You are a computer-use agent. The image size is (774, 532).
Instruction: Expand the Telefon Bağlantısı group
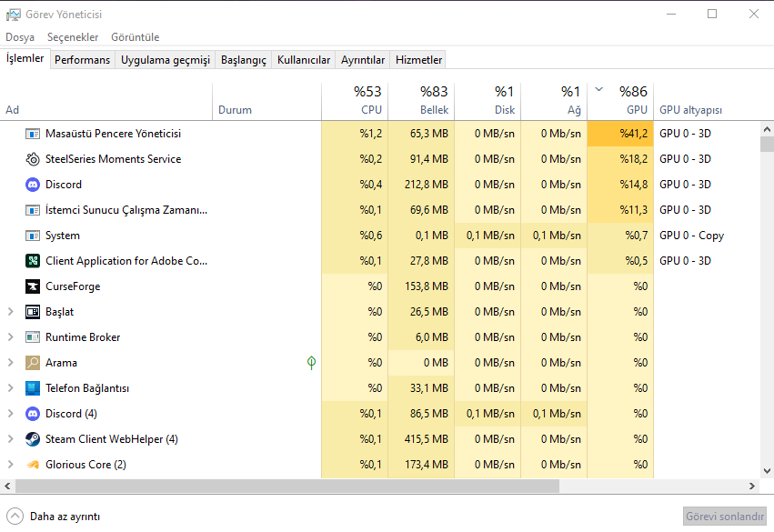(x=10, y=388)
